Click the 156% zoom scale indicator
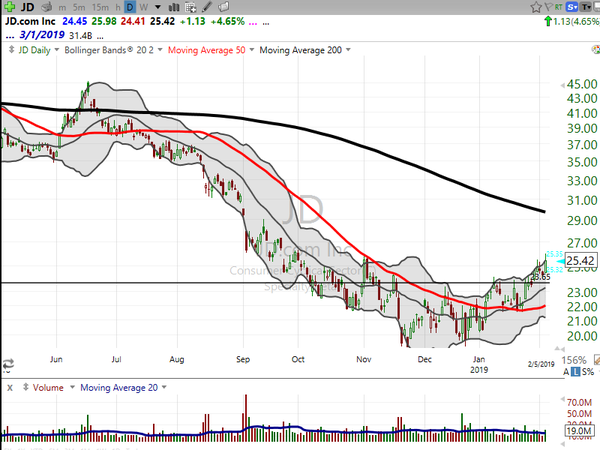 click(574, 360)
